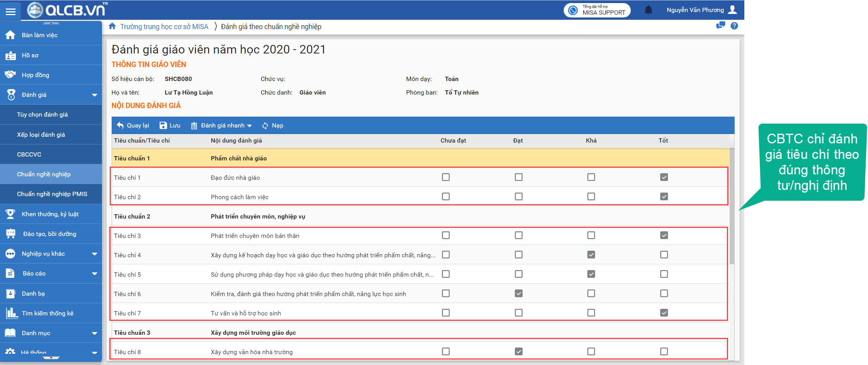The width and height of the screenshot is (868, 365).
Task: Click the home icon in breadcrumb
Action: (x=112, y=26)
